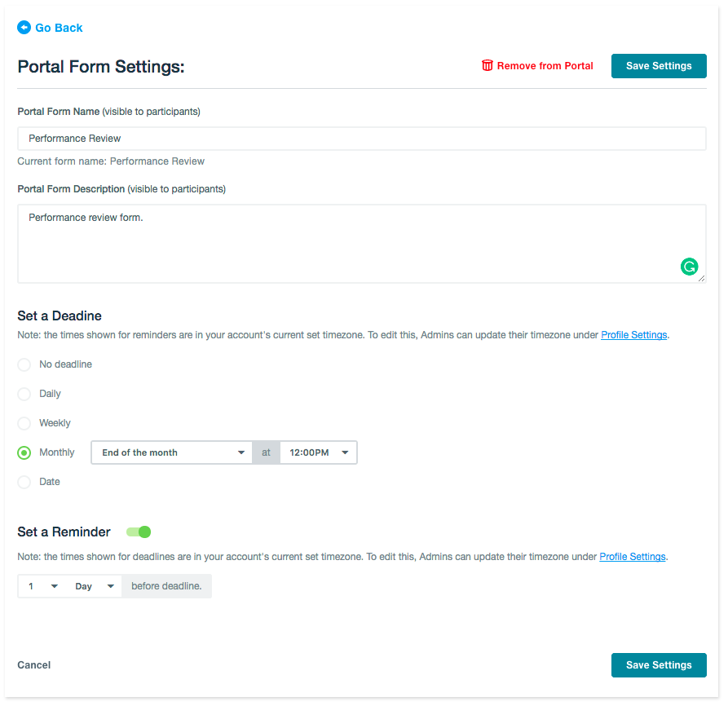Select the Weekly deadline radio button

24,423
